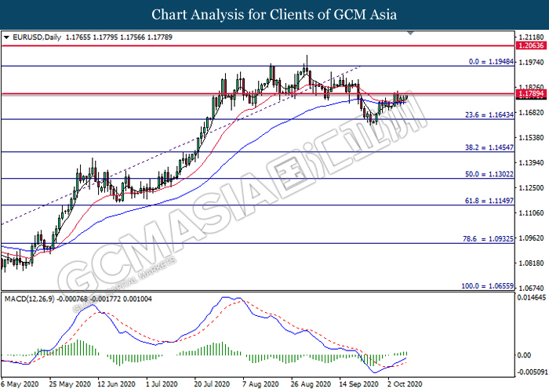Click the 1 Jul 2020 date label

162,384
